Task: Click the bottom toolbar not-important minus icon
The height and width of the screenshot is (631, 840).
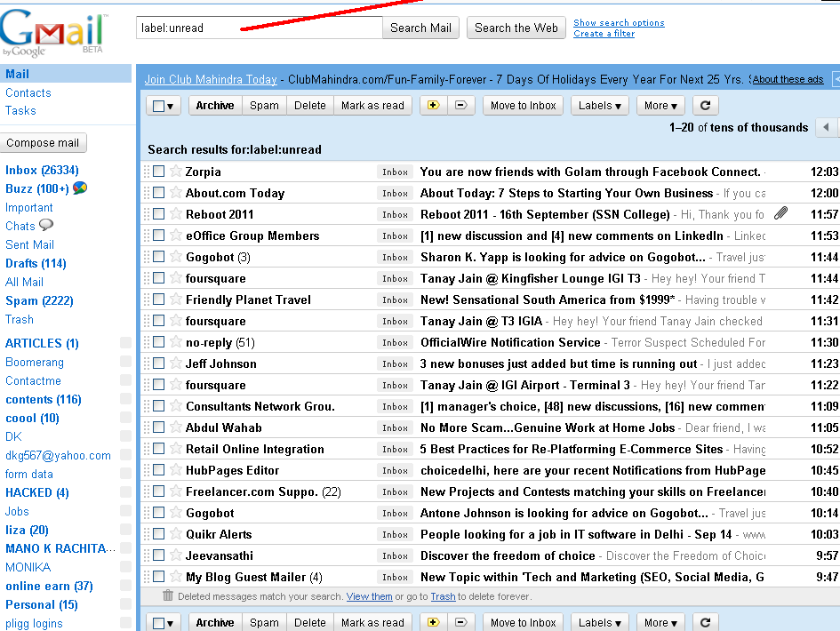Action: click(460, 622)
